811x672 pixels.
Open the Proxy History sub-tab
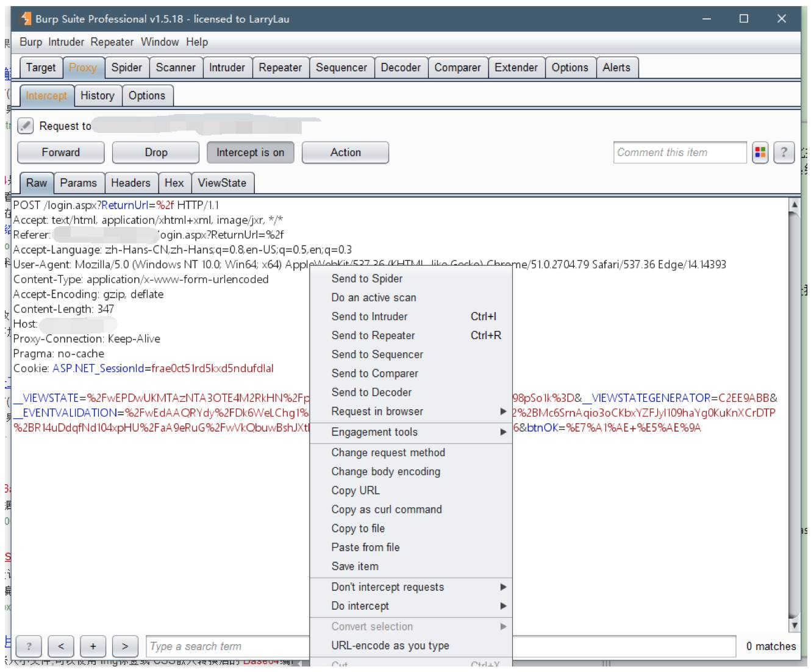click(98, 96)
